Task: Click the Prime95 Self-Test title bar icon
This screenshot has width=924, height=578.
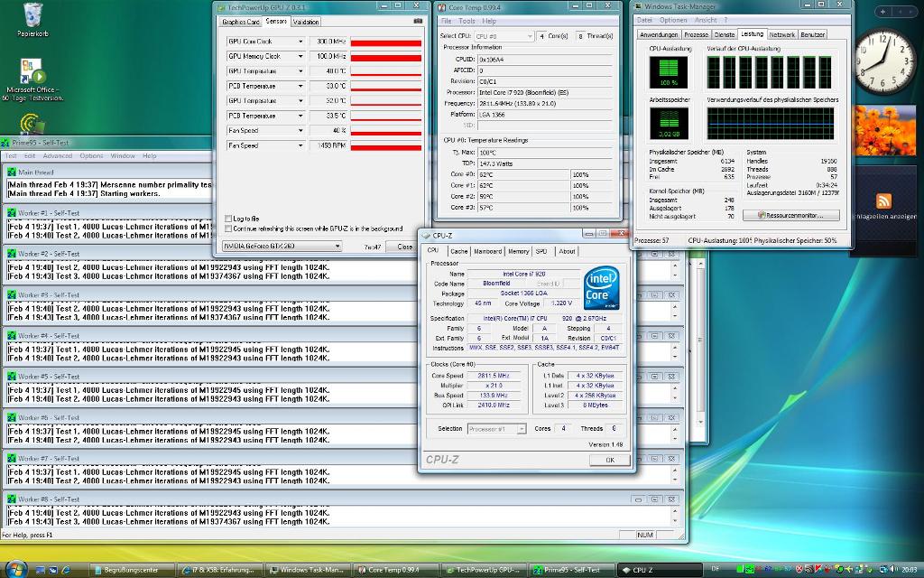Action: 5,143
